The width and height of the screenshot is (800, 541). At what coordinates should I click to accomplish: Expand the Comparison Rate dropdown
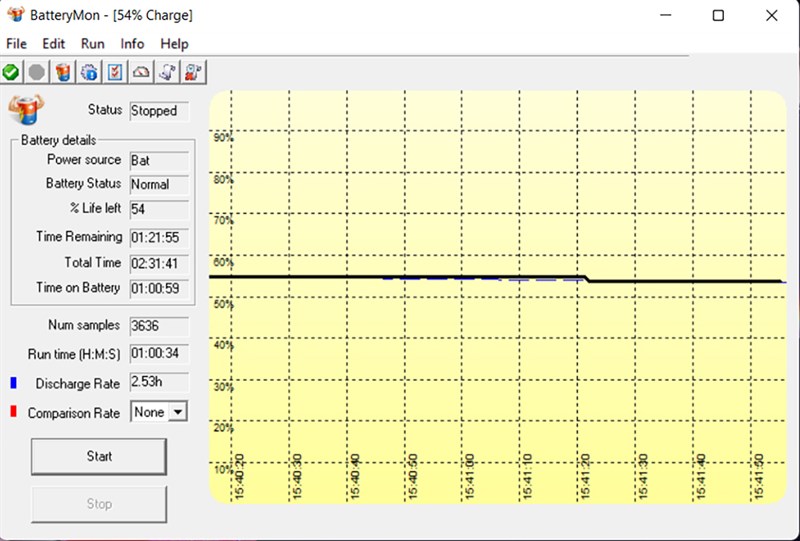[178, 412]
